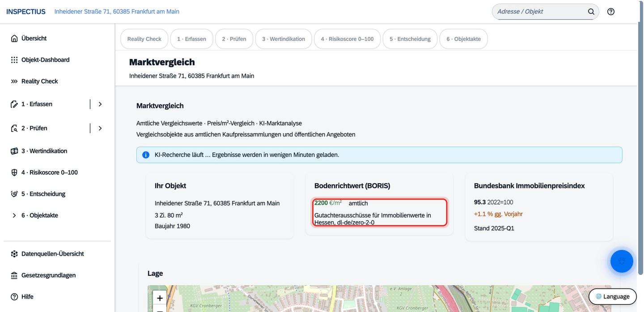
Task: Select 3 · Wertindikation in the sidebar
Action: click(57, 151)
